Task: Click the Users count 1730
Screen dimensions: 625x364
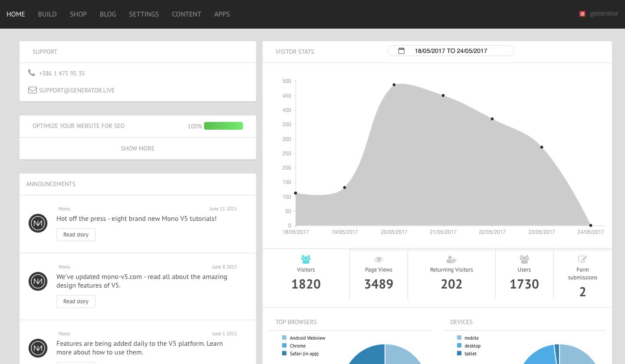Action: click(x=524, y=284)
